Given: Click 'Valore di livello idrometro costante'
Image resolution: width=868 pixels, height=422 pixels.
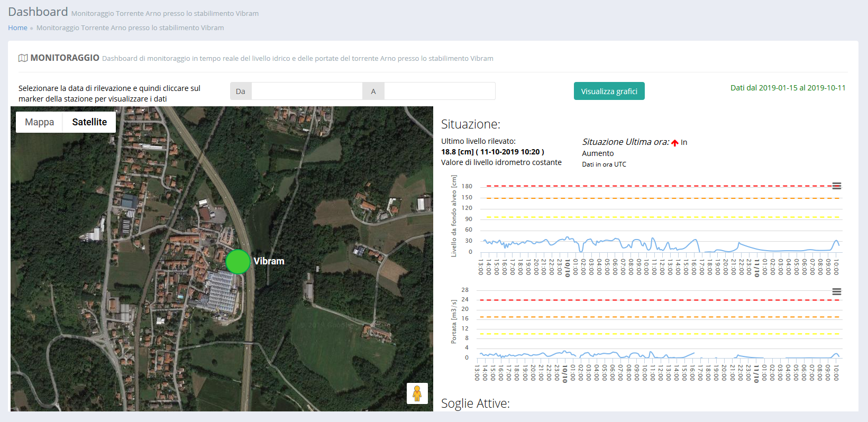Looking at the screenshot, I should tap(501, 162).
